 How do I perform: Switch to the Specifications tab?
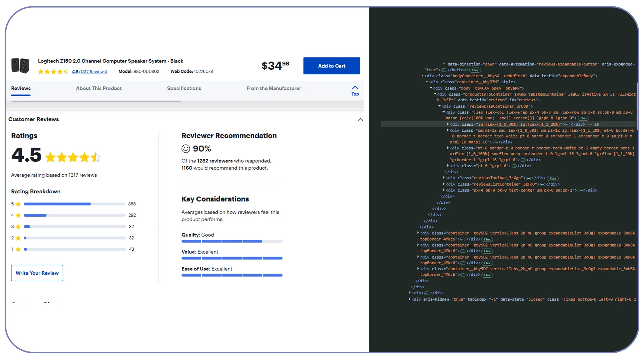click(184, 88)
